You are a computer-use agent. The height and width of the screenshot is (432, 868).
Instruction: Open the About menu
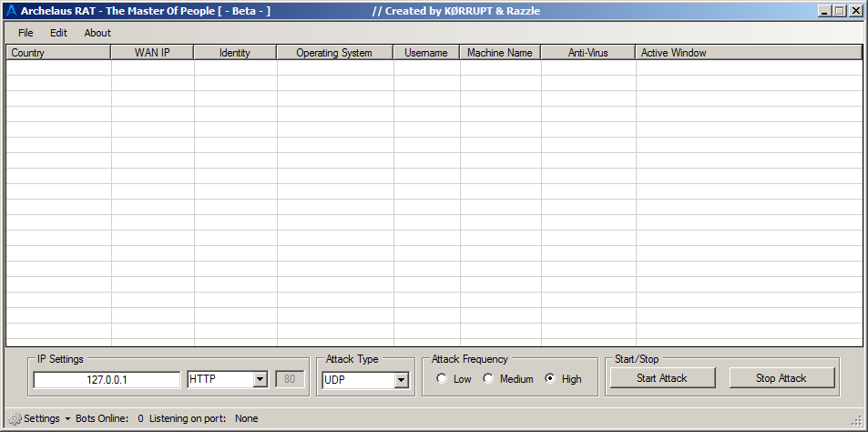(97, 33)
